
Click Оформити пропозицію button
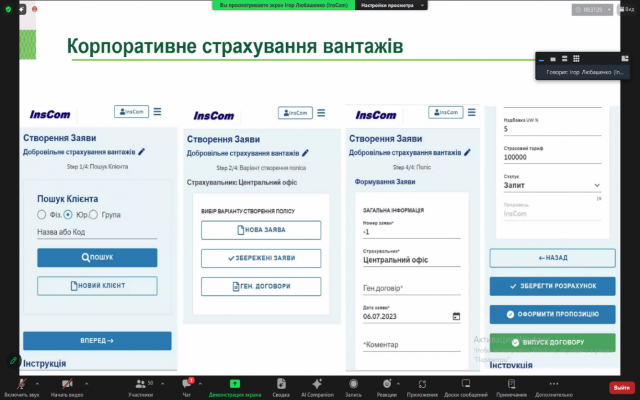point(553,314)
